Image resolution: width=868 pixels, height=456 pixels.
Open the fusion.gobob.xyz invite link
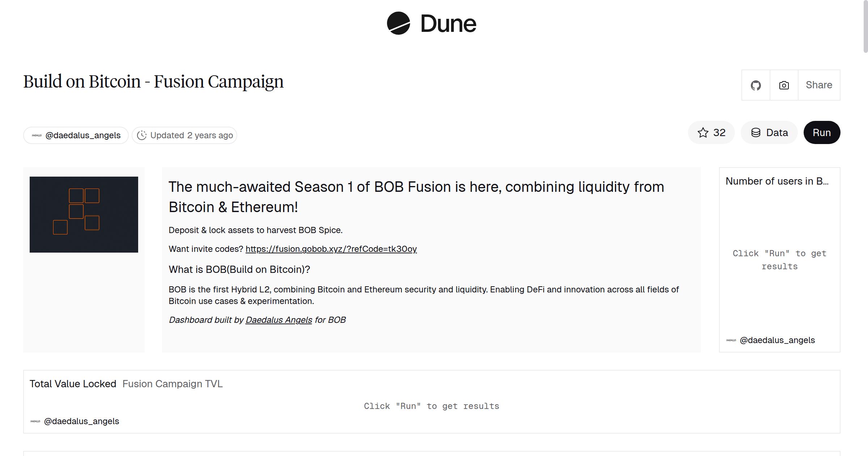pos(331,249)
